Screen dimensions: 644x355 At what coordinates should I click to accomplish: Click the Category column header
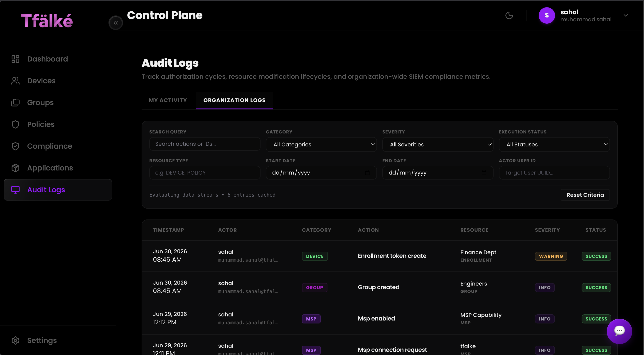(x=317, y=230)
